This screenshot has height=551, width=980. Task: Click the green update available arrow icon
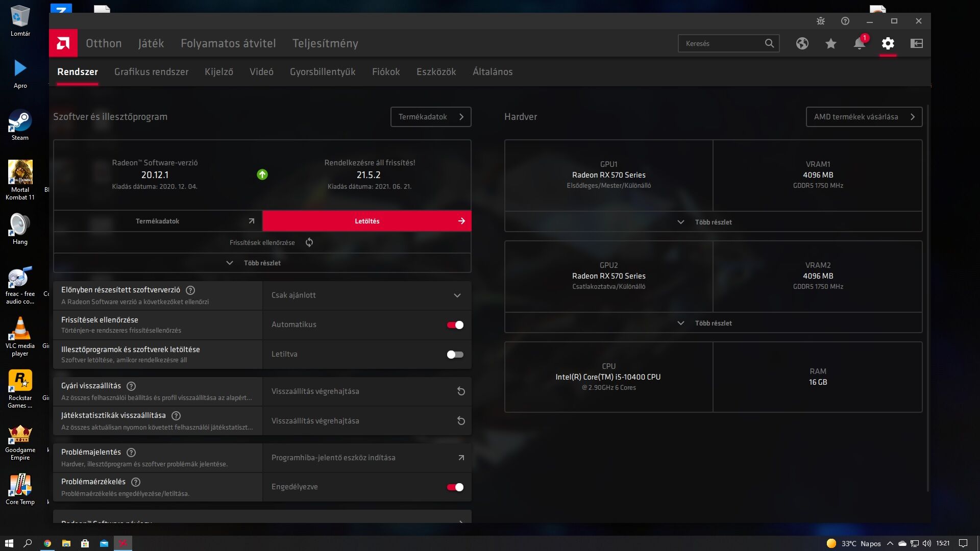[262, 174]
